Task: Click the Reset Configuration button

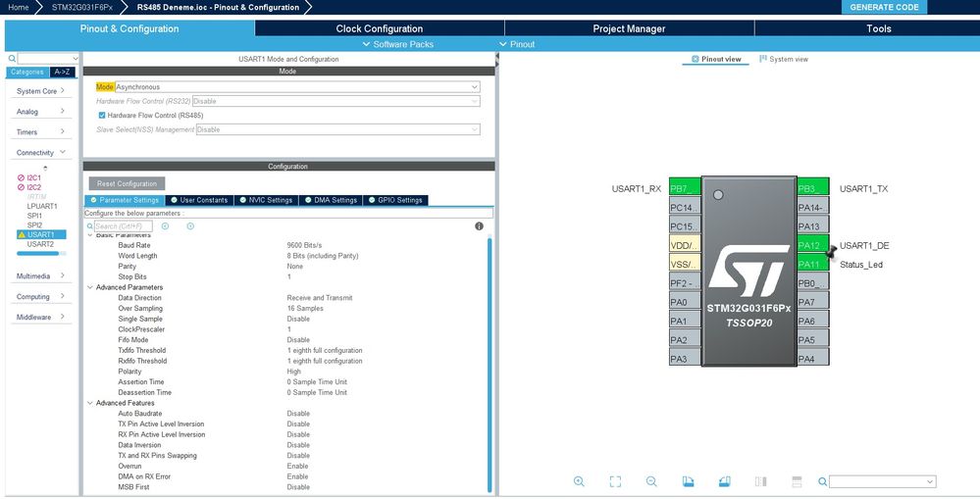Action: pos(127,183)
